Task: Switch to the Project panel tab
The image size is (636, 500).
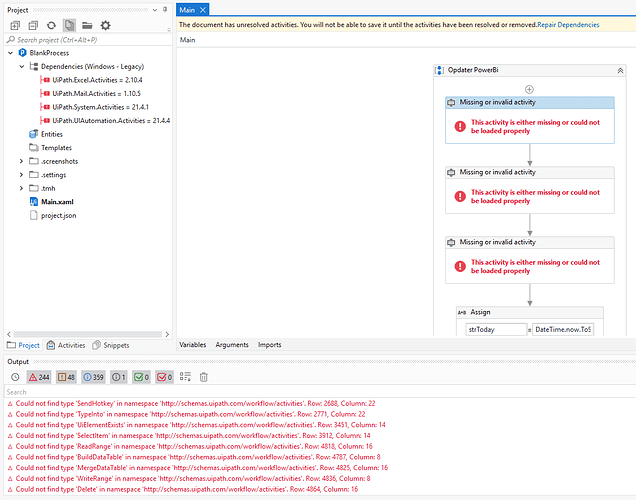Action: 24,345
